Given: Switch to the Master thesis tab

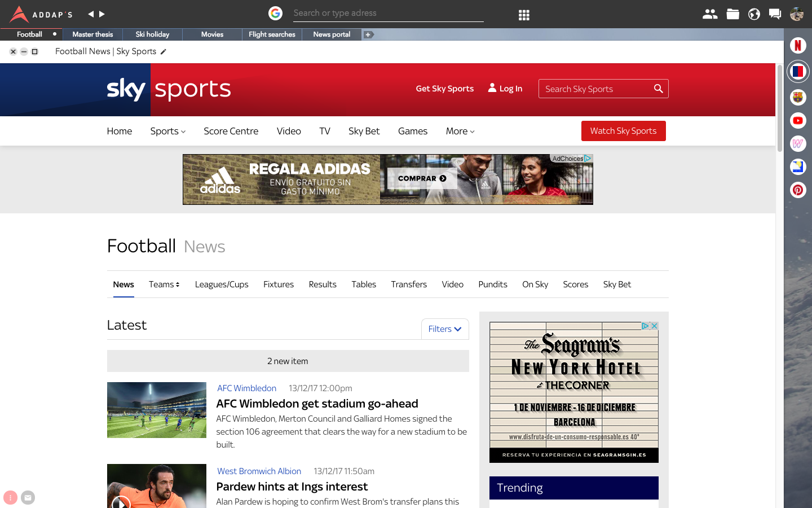Looking at the screenshot, I should click(92, 34).
